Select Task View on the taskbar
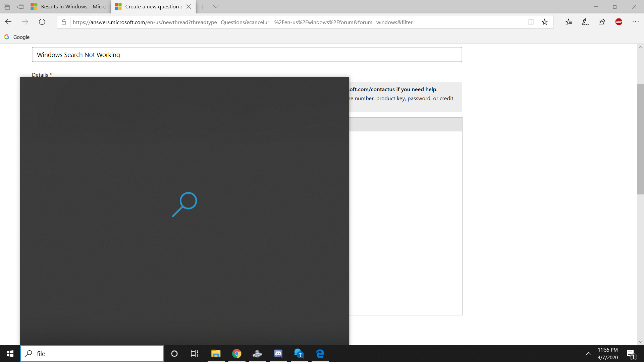Screen dimensions: 644x362 point(194,354)
